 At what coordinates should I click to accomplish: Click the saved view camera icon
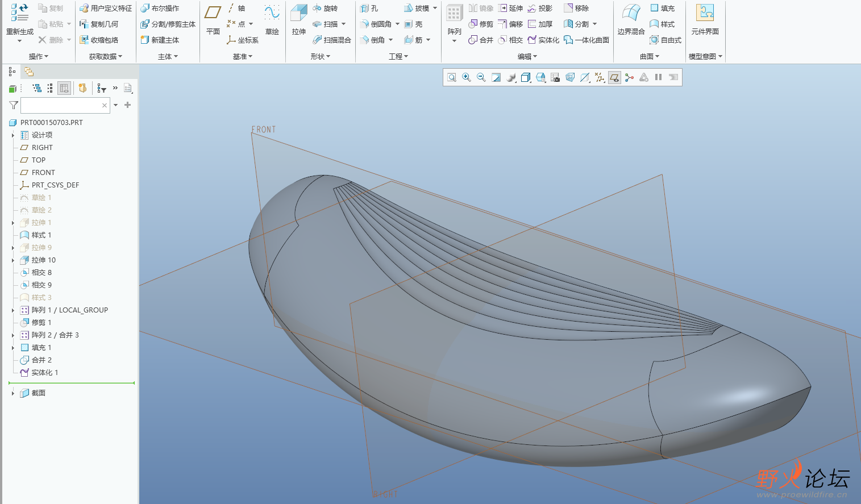pos(555,77)
